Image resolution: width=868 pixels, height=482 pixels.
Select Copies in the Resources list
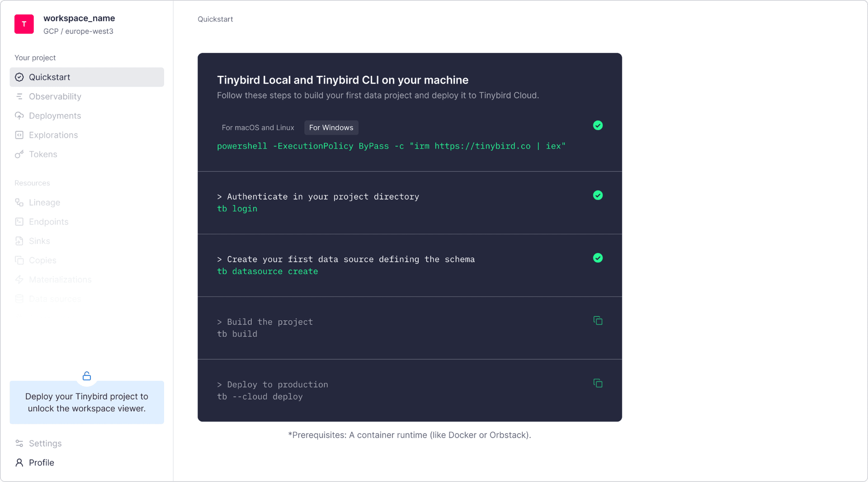(42, 260)
